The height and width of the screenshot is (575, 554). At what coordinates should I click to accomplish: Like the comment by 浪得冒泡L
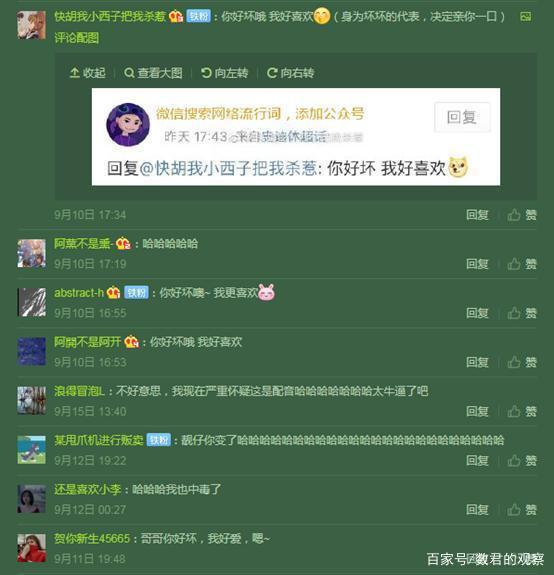tap(522, 411)
